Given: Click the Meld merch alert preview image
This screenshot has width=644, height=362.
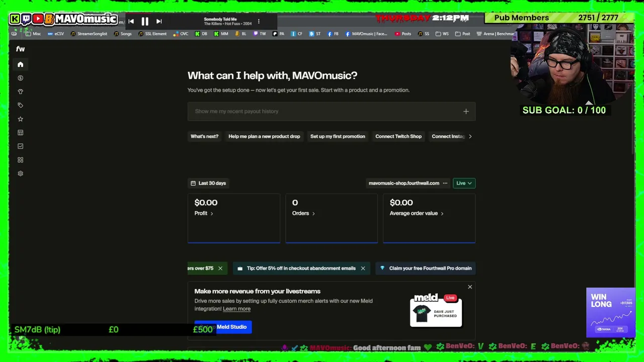Looking at the screenshot, I should (436, 310).
